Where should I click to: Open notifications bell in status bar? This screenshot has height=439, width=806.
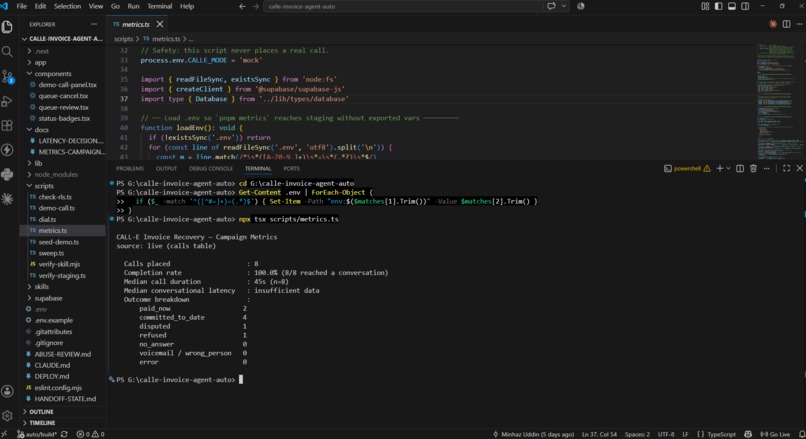[x=802, y=434]
